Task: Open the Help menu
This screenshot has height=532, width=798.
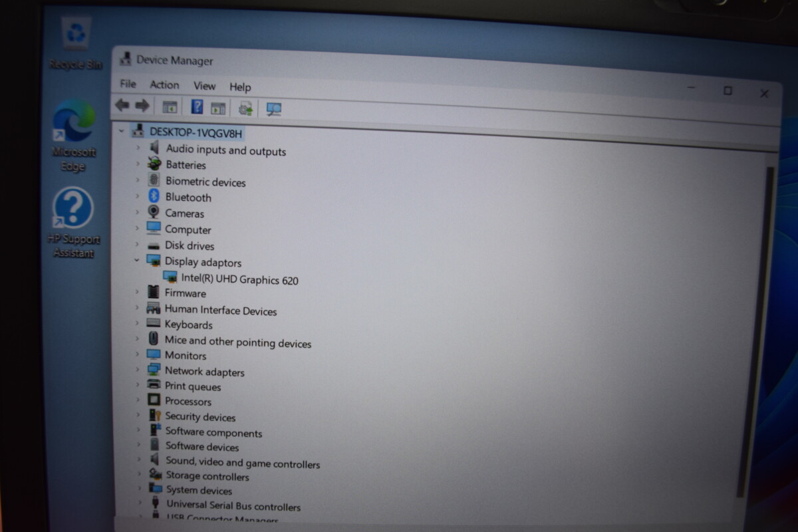Action: tap(240, 86)
